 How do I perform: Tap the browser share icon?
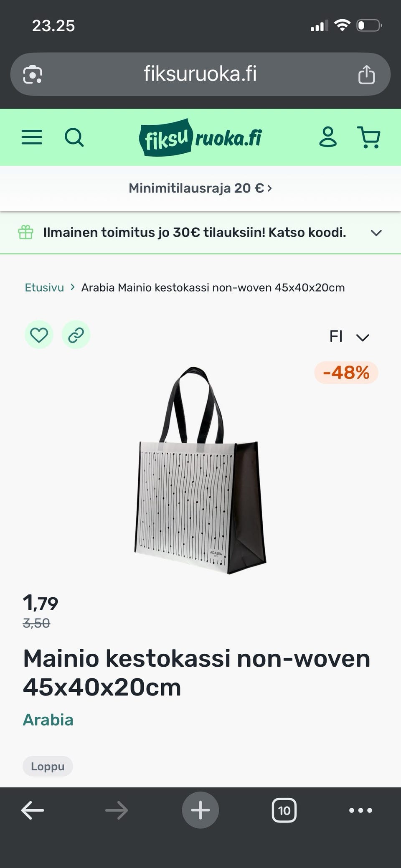pos(366,75)
